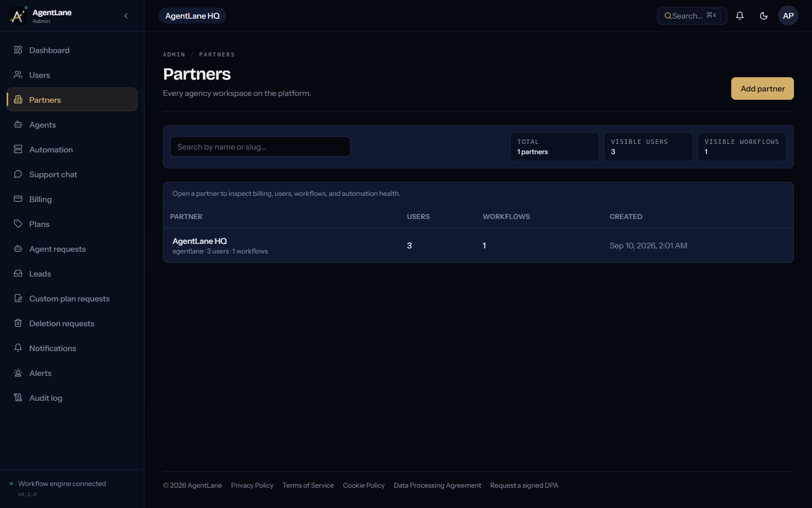Viewport: 812px width, 508px height.
Task: Open the AP user avatar menu
Action: coord(788,16)
